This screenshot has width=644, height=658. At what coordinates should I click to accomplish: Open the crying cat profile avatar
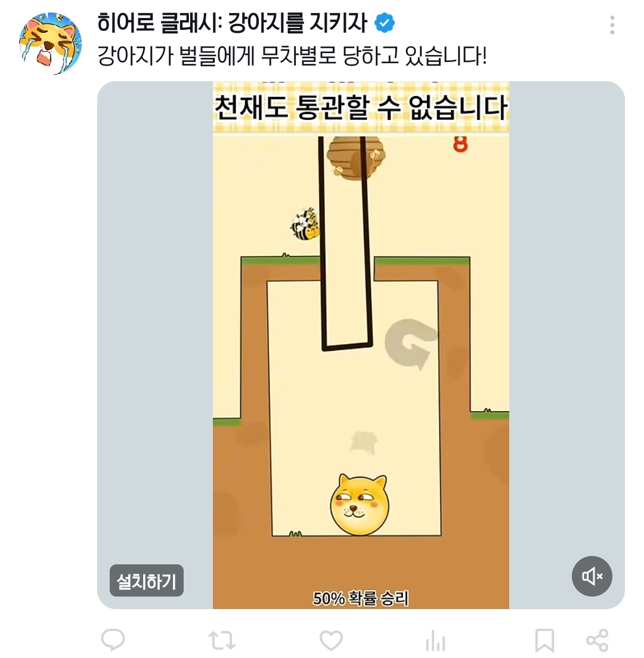[50, 44]
